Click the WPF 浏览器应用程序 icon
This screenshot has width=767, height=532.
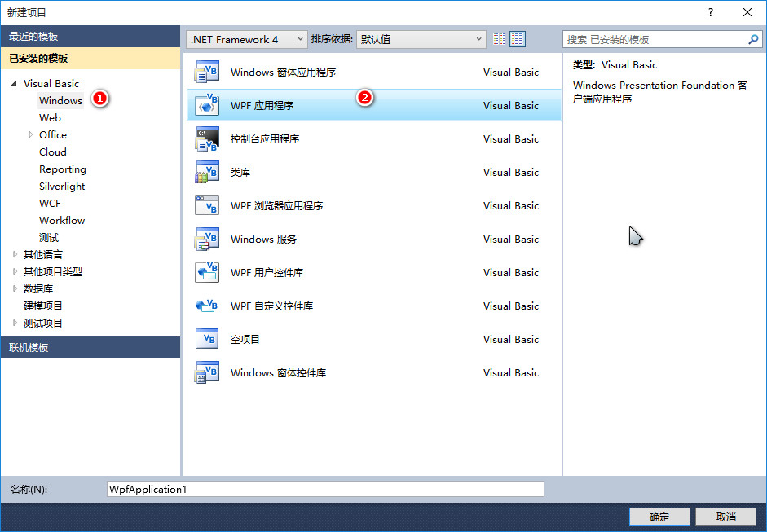206,205
